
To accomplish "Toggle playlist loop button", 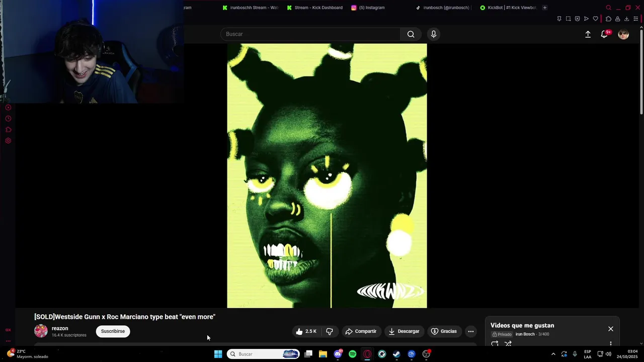I will point(495,344).
